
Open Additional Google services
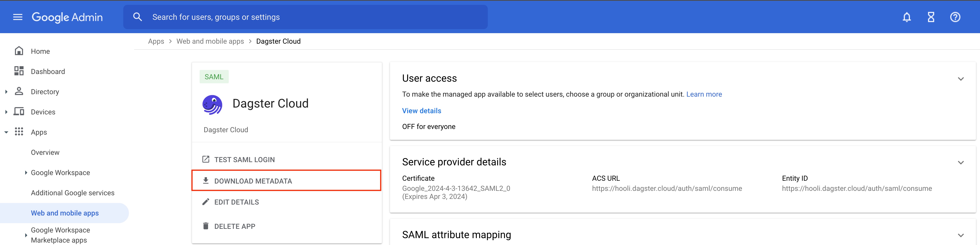coord(72,192)
